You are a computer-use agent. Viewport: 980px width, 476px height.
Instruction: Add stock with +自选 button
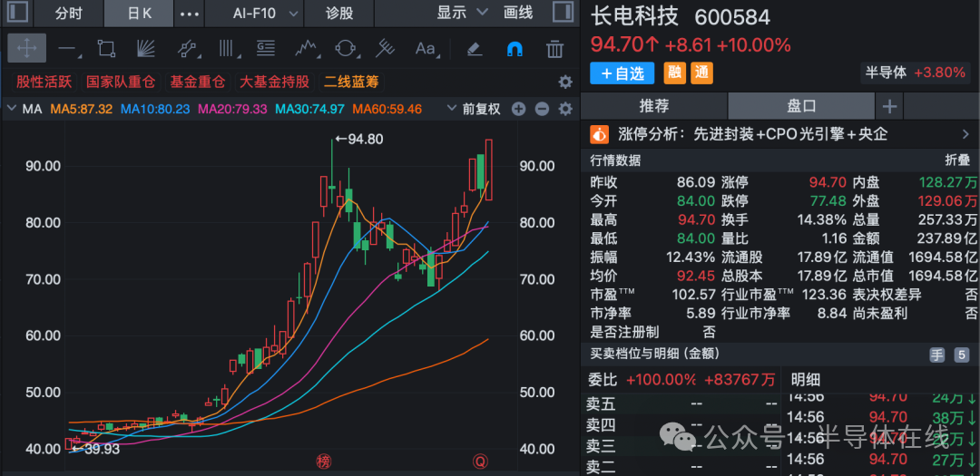622,73
